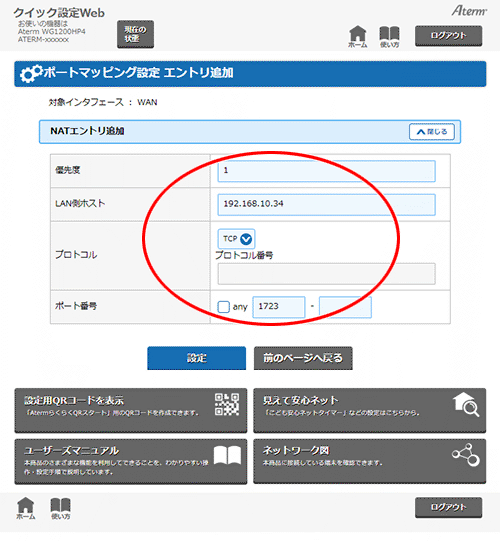The width and height of the screenshot is (500, 541).
Task: Collapse the NATエントリ追加 section with 閉じる
Action: [x=432, y=131]
